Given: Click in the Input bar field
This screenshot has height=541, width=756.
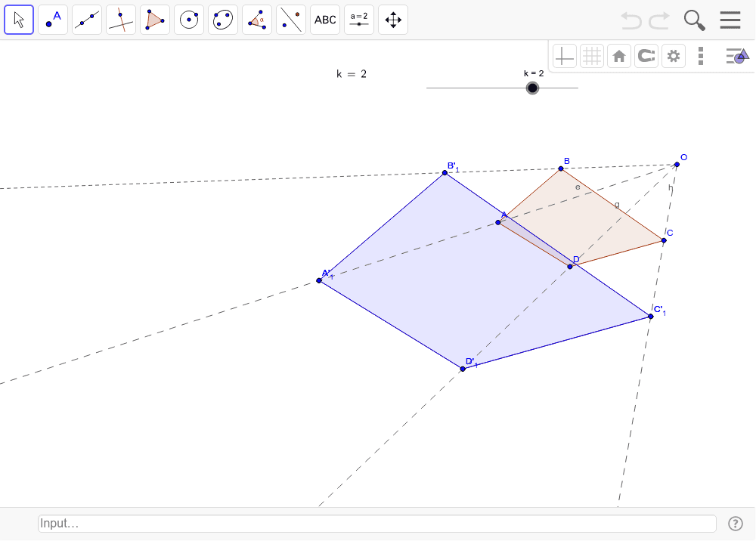Looking at the screenshot, I should point(377,524).
